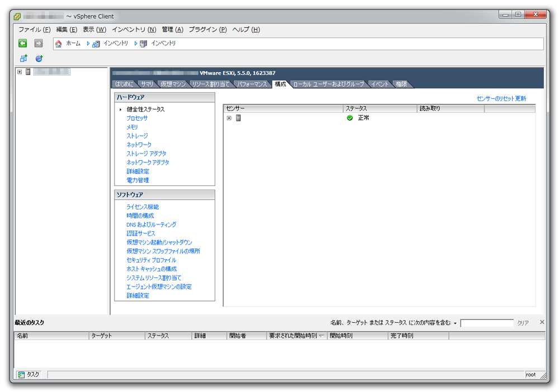
Task: Click the クリア button in tasks filter
Action: tap(523, 323)
